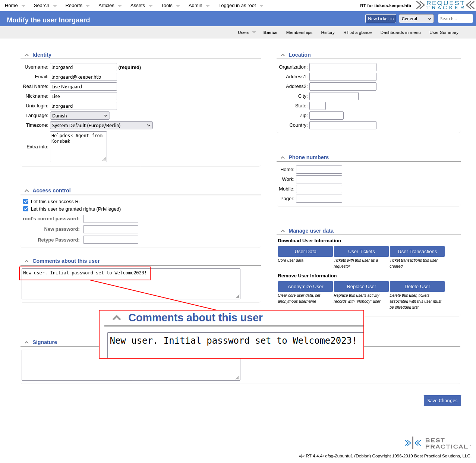This screenshot has height=463, width=476.
Task: Collapse the Access control section chevron
Action: pyautogui.click(x=26, y=191)
